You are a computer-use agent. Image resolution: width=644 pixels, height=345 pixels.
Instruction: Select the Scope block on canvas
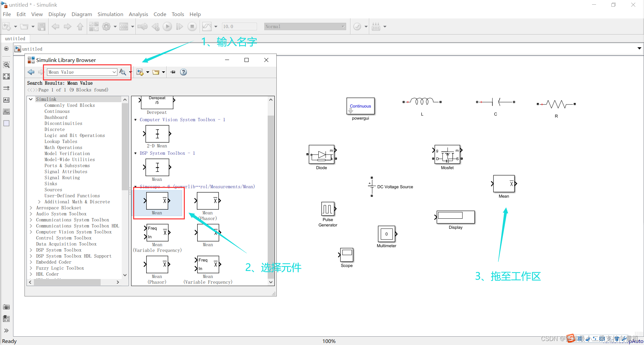[x=346, y=255]
